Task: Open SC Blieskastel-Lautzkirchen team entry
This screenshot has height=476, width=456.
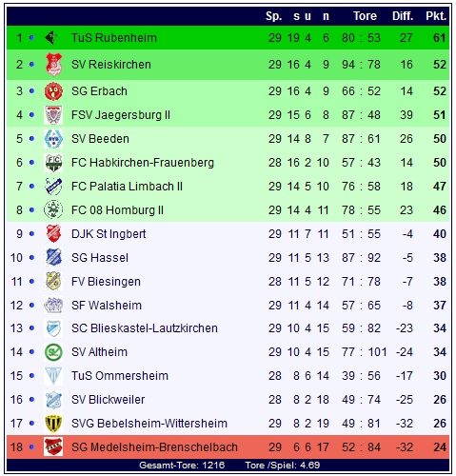Action: [x=145, y=328]
